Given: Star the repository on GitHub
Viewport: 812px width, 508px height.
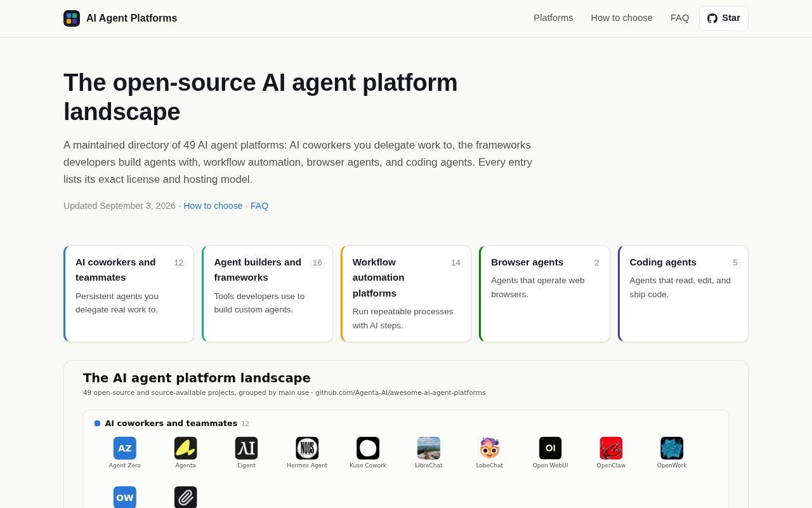Looking at the screenshot, I should point(724,18).
